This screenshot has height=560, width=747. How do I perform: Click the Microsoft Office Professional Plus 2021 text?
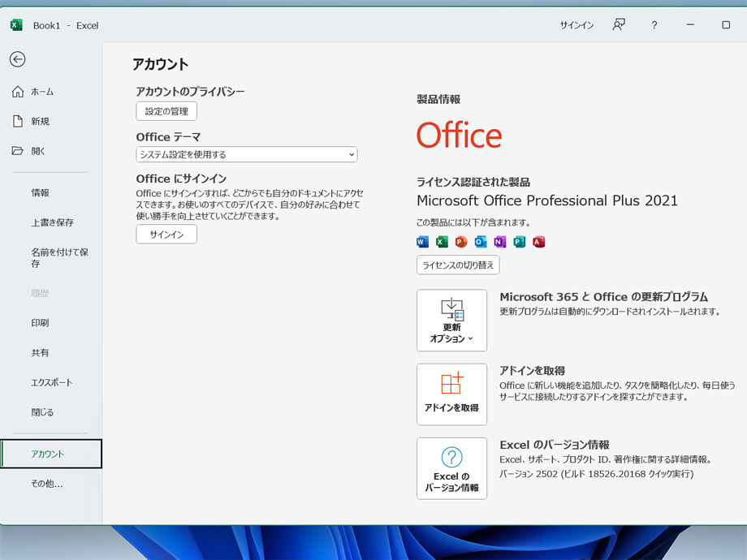547,200
